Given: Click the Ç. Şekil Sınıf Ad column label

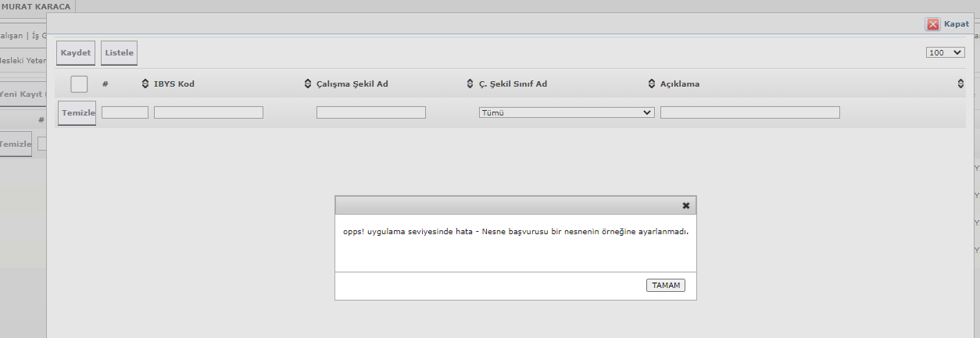Looking at the screenshot, I should (x=513, y=84).
